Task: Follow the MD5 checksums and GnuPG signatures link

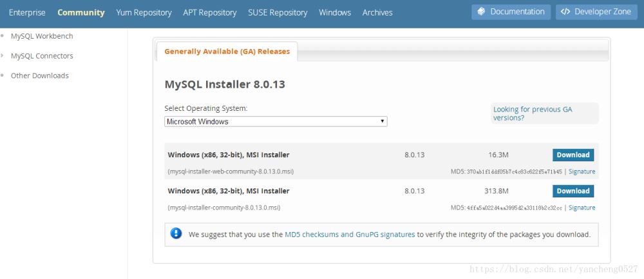Action: [x=350, y=235]
